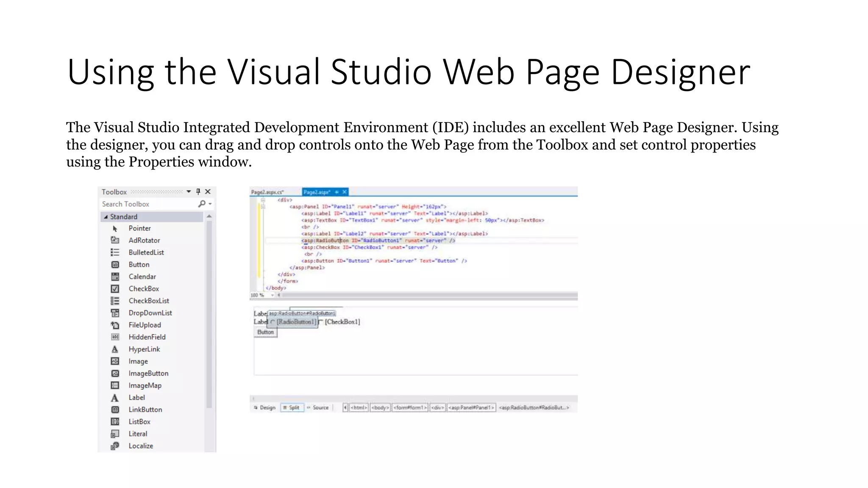The height and width of the screenshot is (488, 868).
Task: Pick the BulletedList control icon
Action: (115, 252)
